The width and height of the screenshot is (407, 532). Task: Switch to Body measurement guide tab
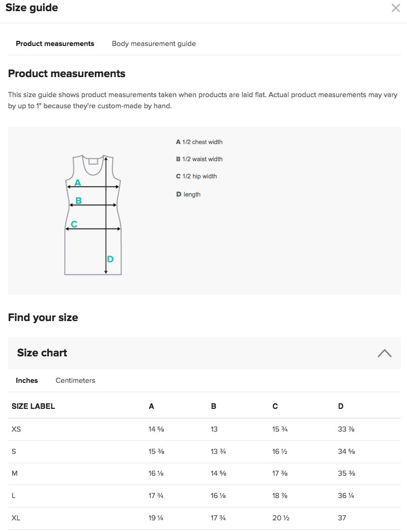(153, 44)
